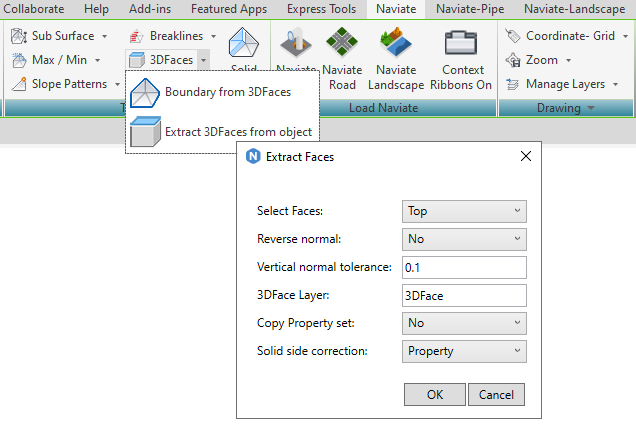Expand the Max / Min dropdown arrow
636x424 pixels.
pyautogui.click(x=98, y=60)
